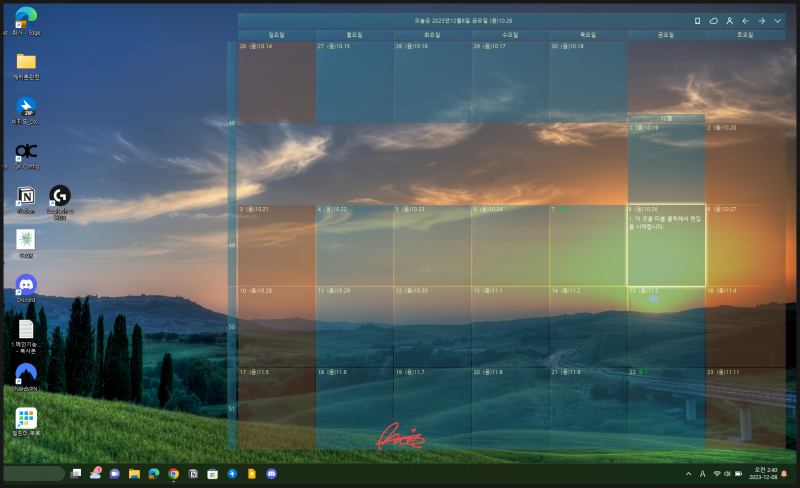Open the weather widget icon in taskbar
The image size is (800, 488).
95,473
